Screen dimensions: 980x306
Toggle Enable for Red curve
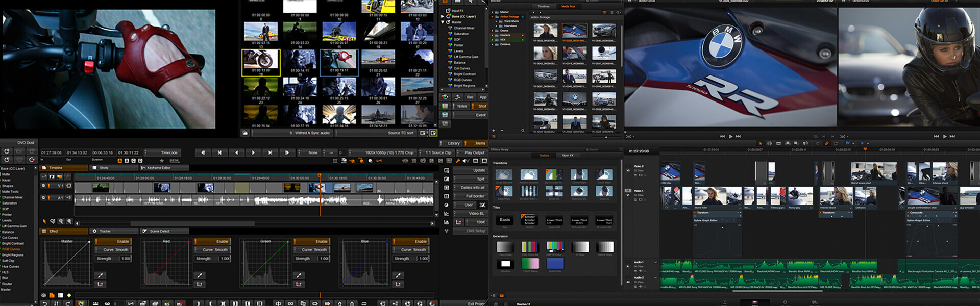click(x=212, y=241)
